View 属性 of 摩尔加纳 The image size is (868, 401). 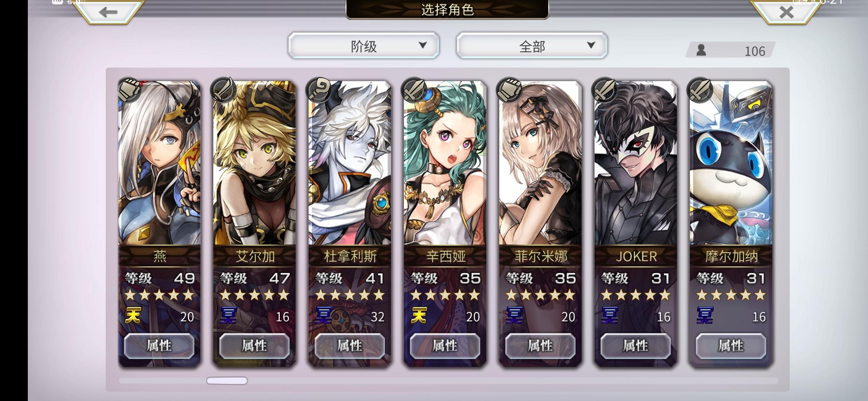point(731,346)
